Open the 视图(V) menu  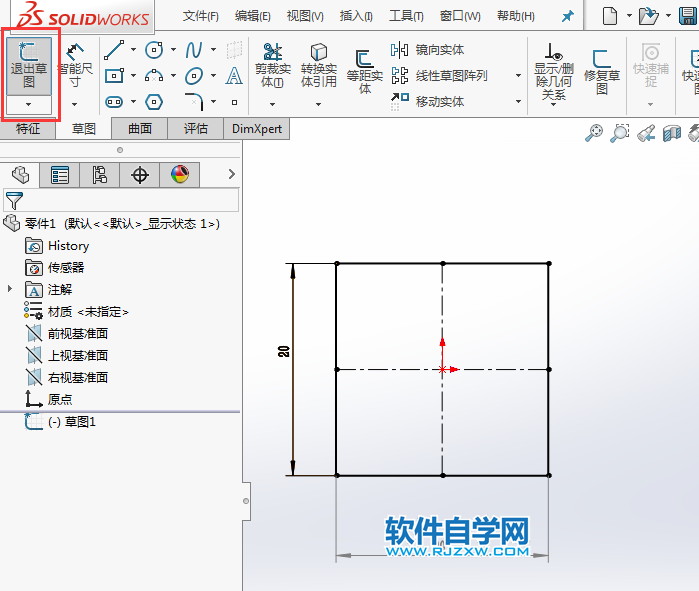pyautogui.click(x=305, y=16)
